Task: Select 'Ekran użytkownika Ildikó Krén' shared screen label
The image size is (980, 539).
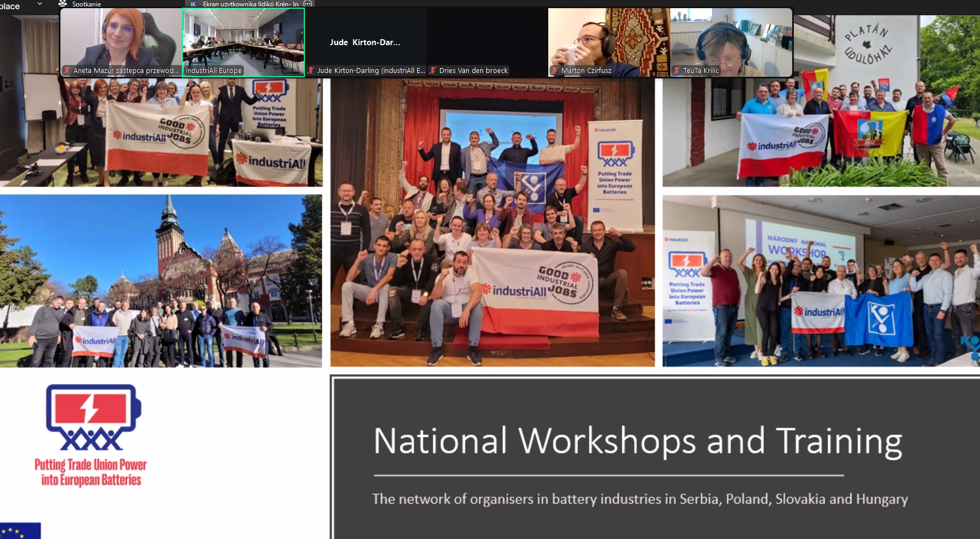Action: point(250,4)
